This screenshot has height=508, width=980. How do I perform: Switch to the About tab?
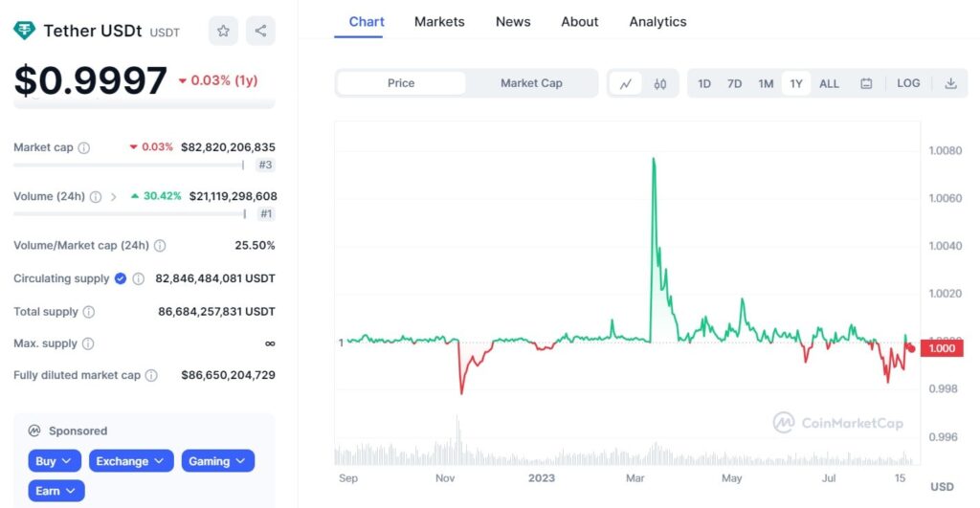579,22
